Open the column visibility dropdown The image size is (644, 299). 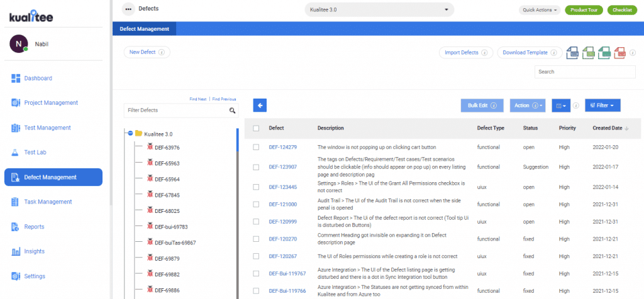tap(561, 106)
